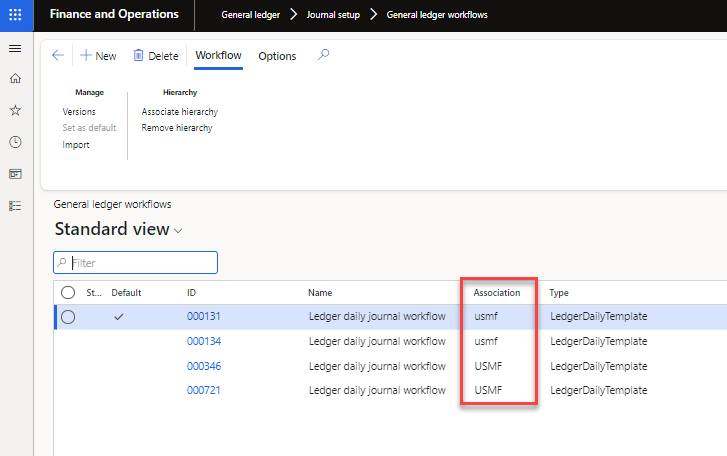Screen dimensions: 727x456
Task: Click name cell of row 000134
Action: (377, 342)
